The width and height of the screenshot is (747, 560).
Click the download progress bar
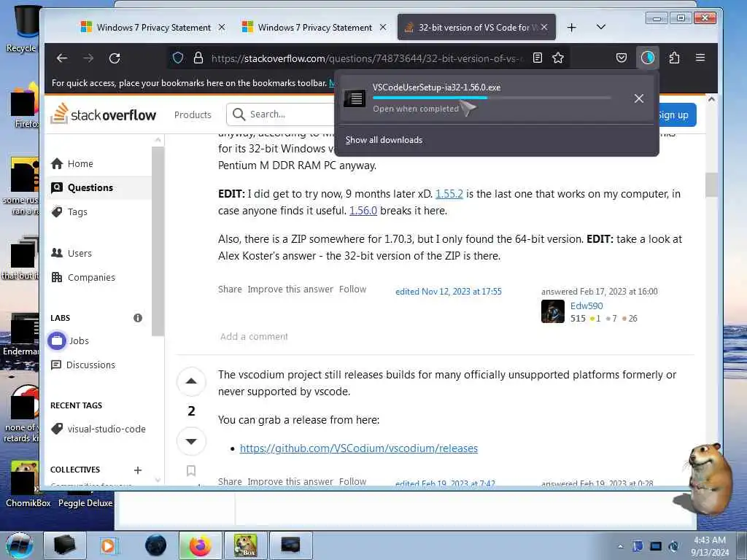tap(491, 98)
